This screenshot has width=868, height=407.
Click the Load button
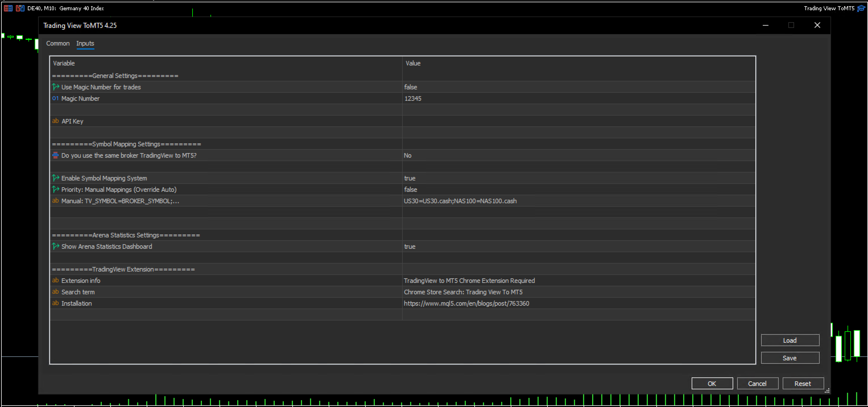[790, 340]
